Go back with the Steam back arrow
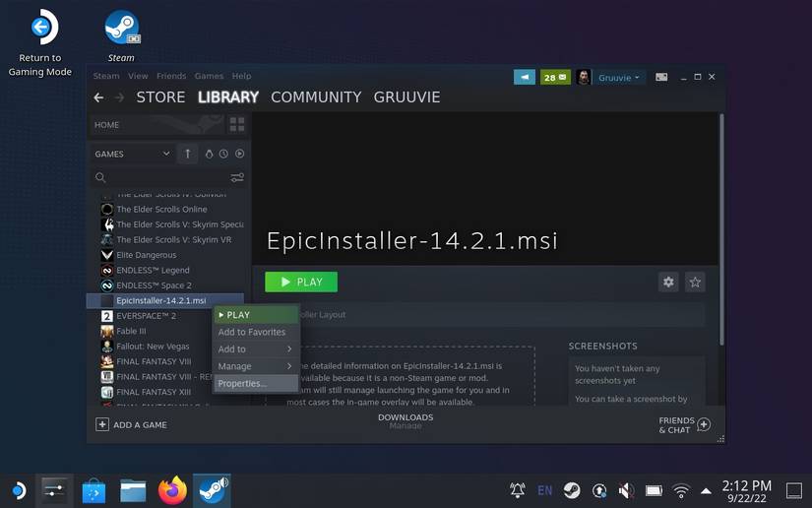812x508 pixels. (x=98, y=97)
